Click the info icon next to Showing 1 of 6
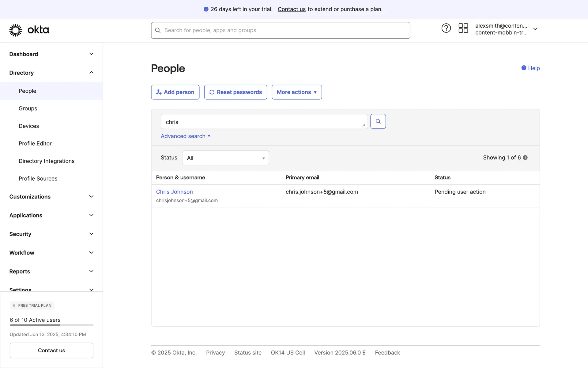This screenshot has width=588, height=368. tap(525, 158)
